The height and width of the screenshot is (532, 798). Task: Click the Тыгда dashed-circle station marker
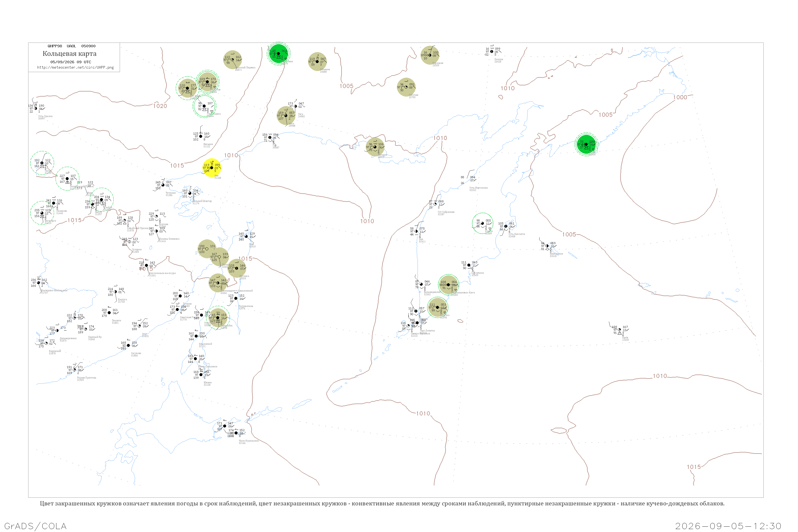42,163
